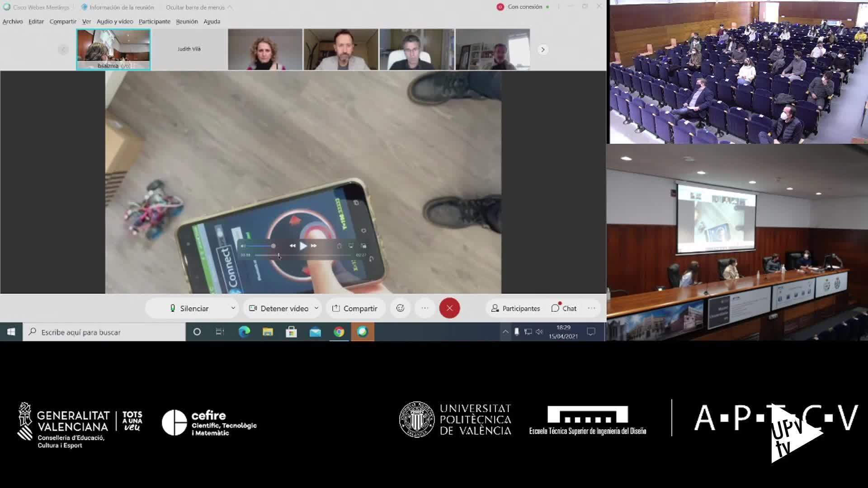Select Judith Vilà participant tile
868x488 pixels.
click(189, 49)
